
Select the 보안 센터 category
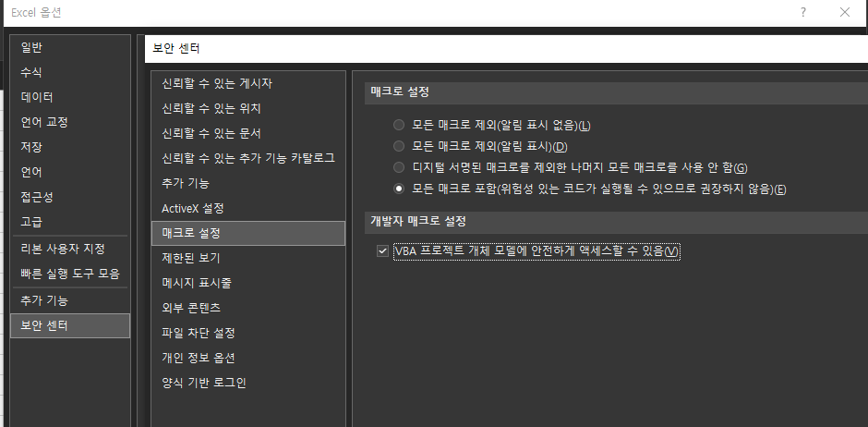tap(70, 325)
